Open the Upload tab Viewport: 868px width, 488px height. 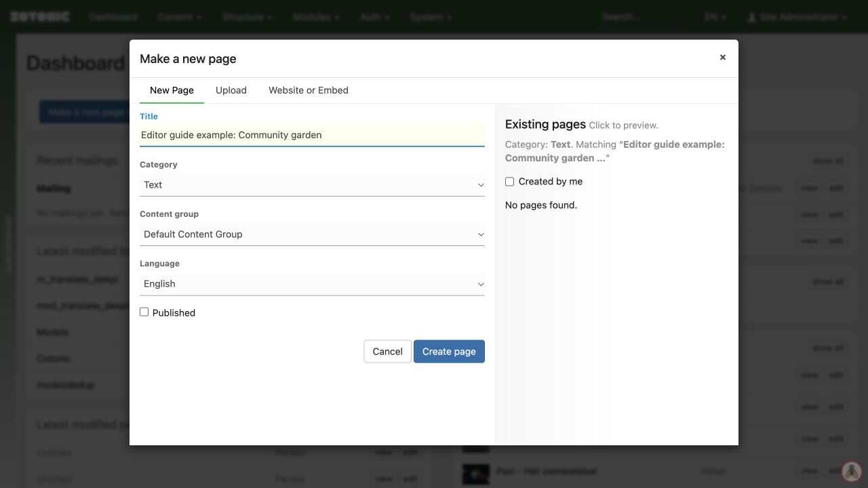click(231, 90)
